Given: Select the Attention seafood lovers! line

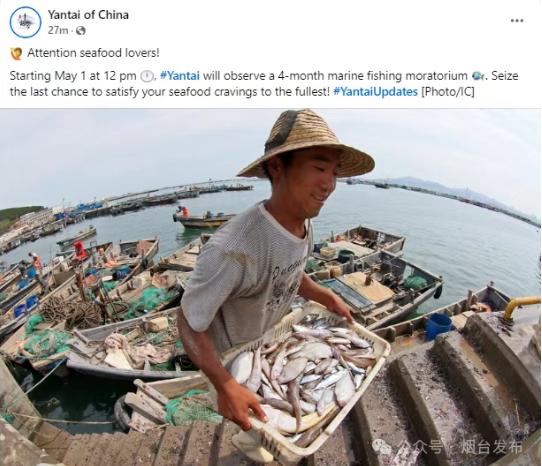Looking at the screenshot, I should tap(93, 53).
